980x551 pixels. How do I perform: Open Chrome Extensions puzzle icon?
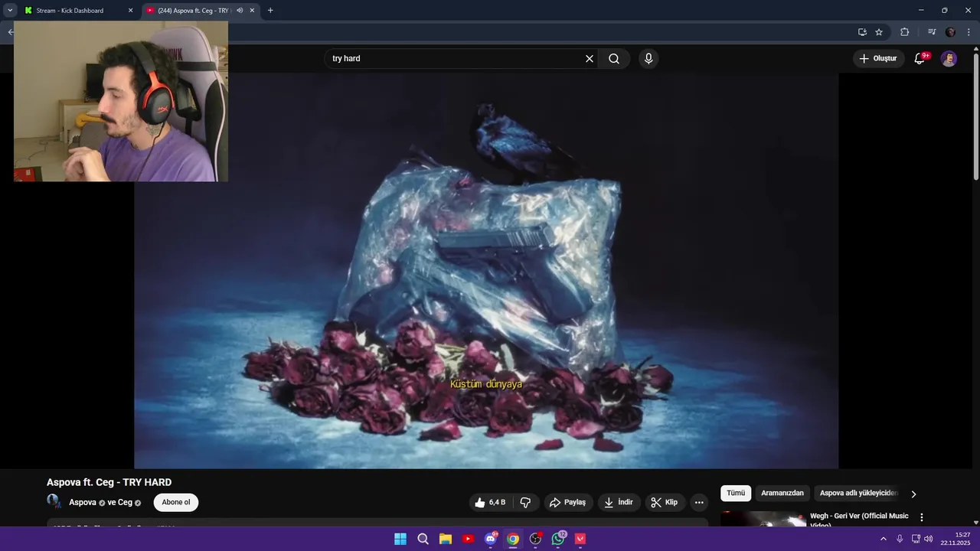904,32
